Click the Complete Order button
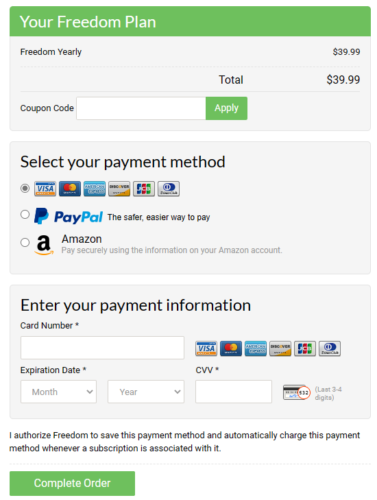 (72, 483)
